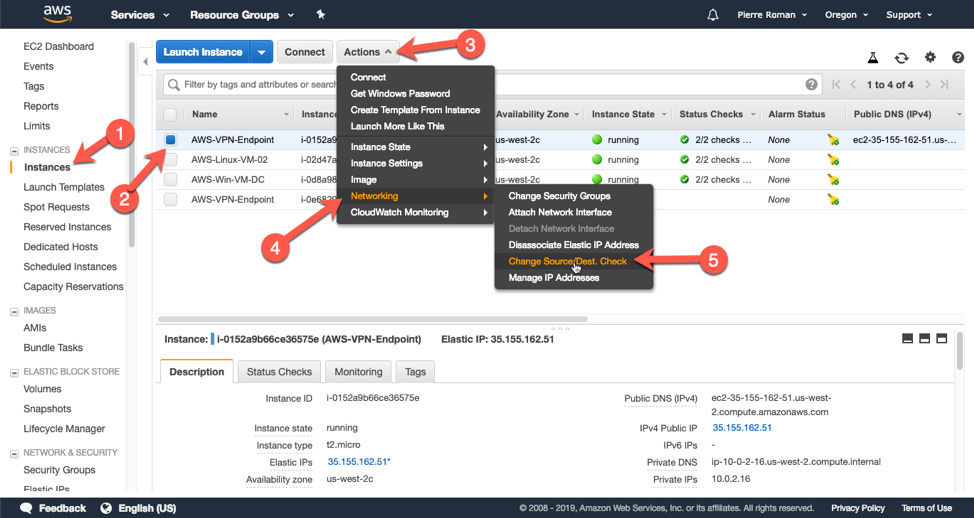This screenshot has height=518, width=974.
Task: Open the Privacy Policy link
Action: 858,508
